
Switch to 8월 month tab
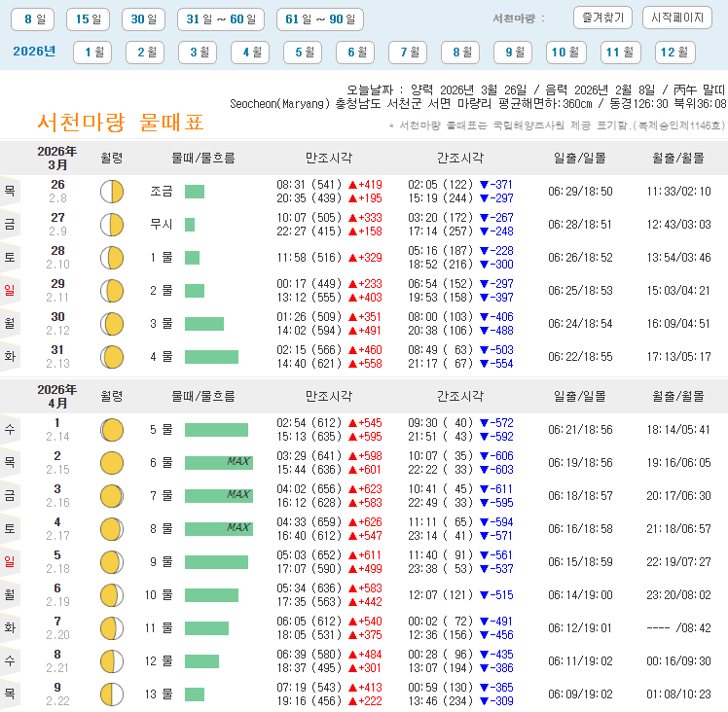tap(460, 52)
